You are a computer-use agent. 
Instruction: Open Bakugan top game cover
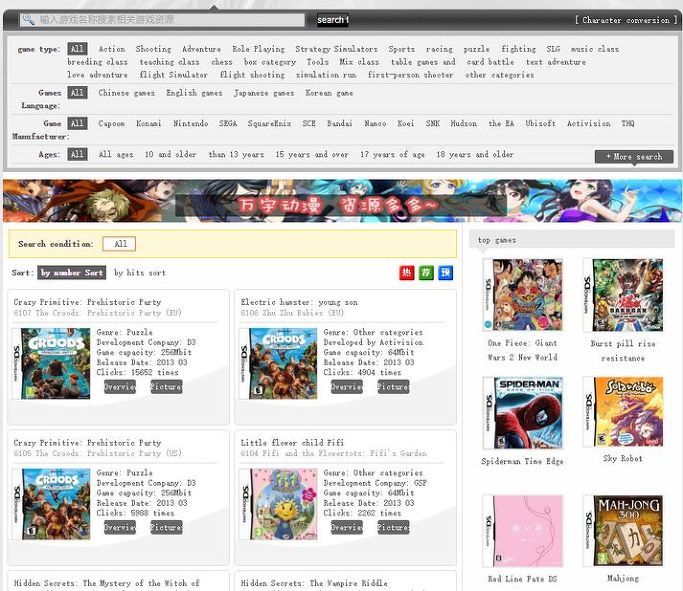[x=623, y=295]
